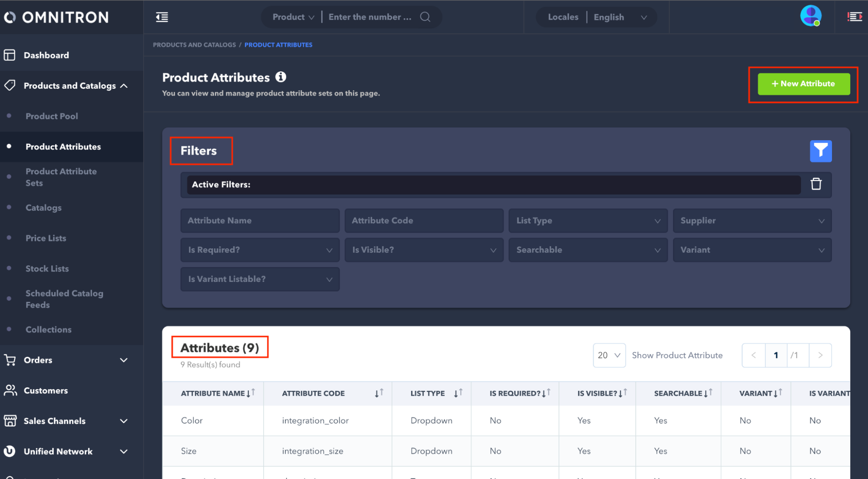868x479 pixels.
Task: Go to the next results page arrow
Action: coord(820,355)
